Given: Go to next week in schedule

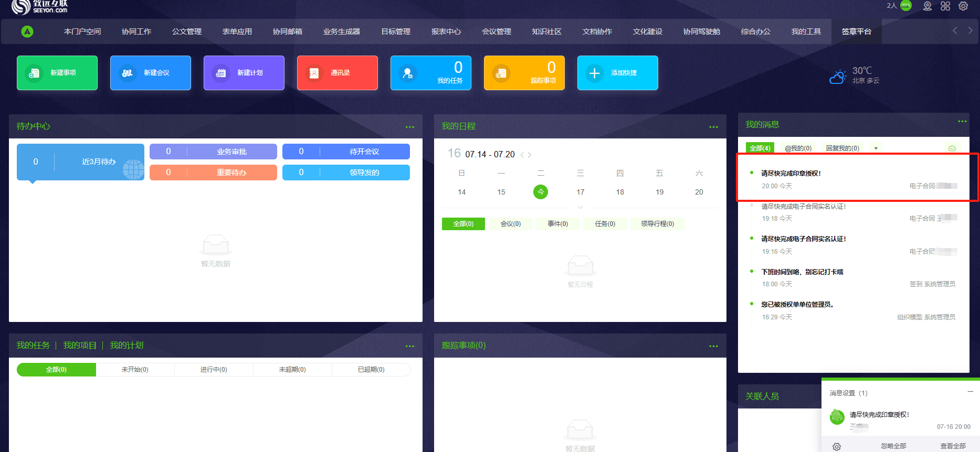Looking at the screenshot, I should coord(530,155).
